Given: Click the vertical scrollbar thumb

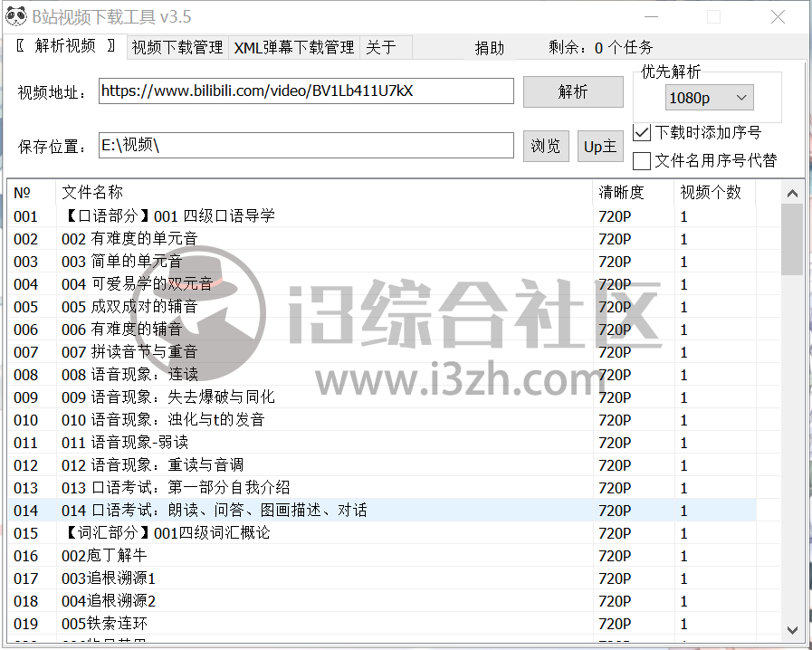Looking at the screenshot, I should 792,239.
